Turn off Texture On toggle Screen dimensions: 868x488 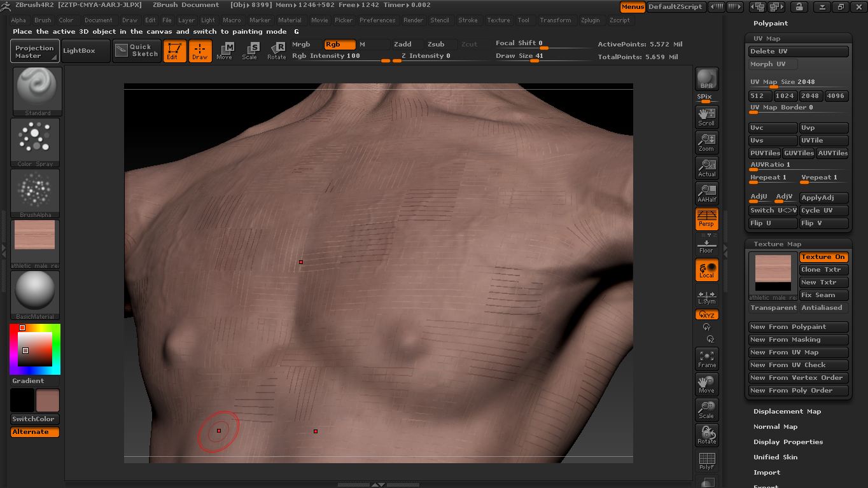coord(823,257)
